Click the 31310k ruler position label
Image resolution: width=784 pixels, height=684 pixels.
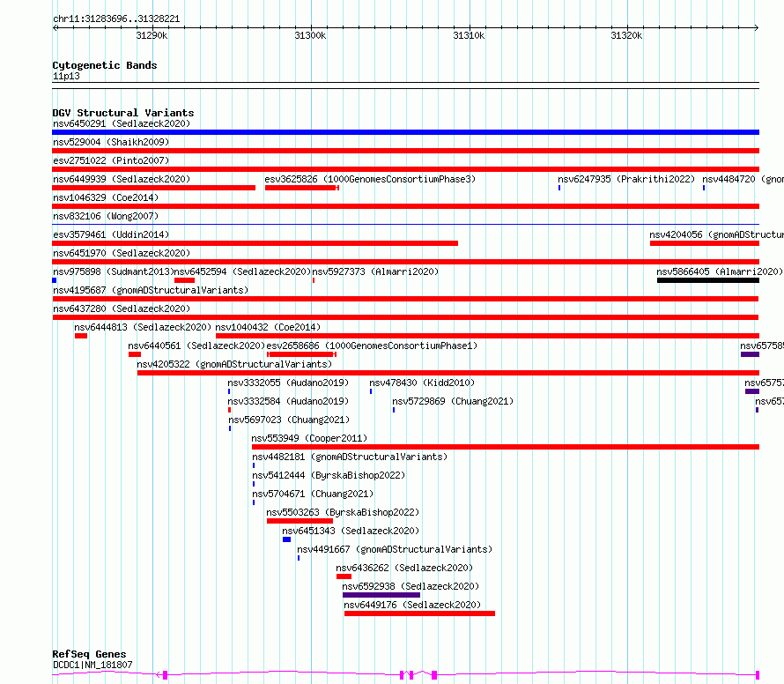[469, 35]
